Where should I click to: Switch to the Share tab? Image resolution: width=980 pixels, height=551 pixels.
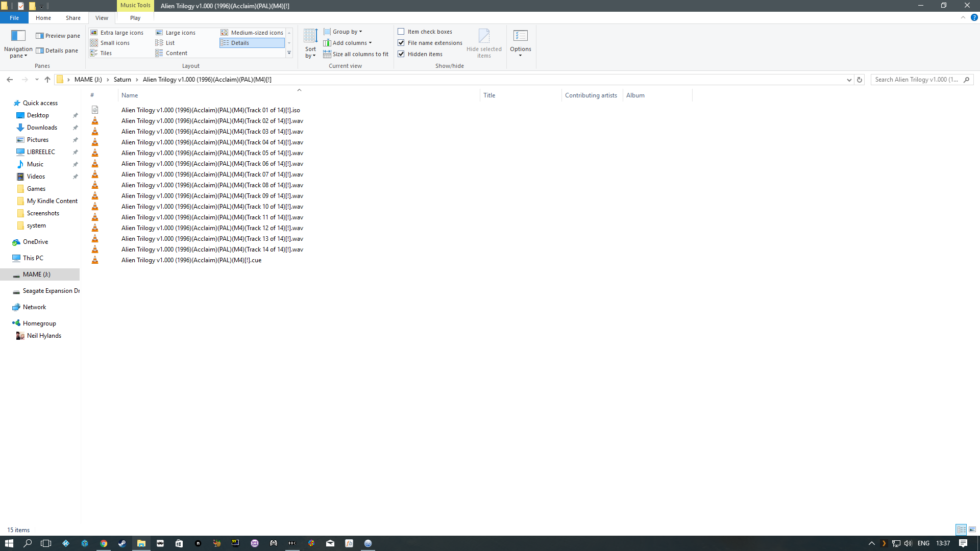pos(73,18)
